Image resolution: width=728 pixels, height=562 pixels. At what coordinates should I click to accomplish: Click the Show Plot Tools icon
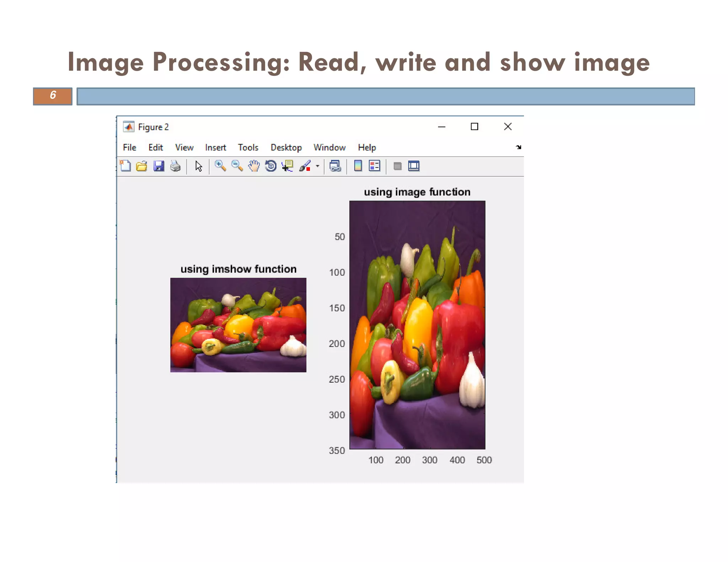point(414,166)
